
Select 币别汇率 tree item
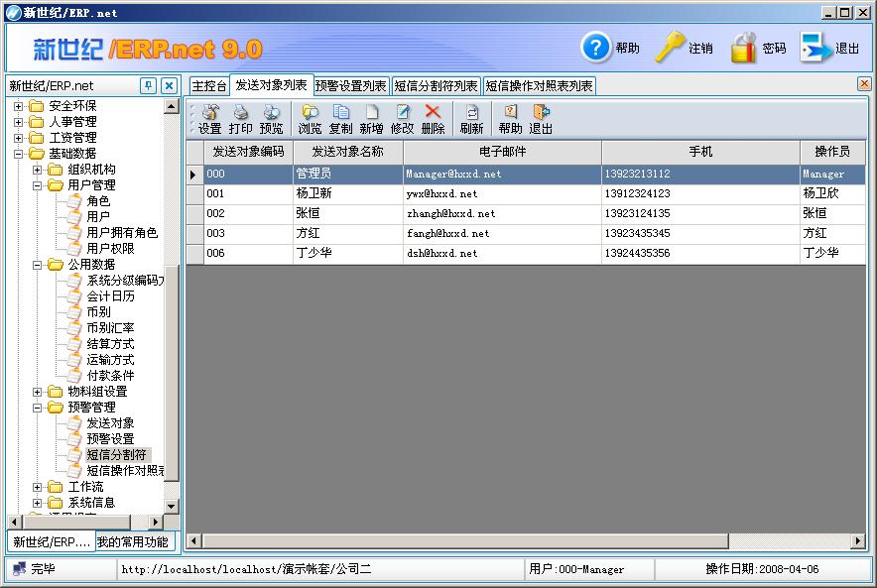[110, 328]
